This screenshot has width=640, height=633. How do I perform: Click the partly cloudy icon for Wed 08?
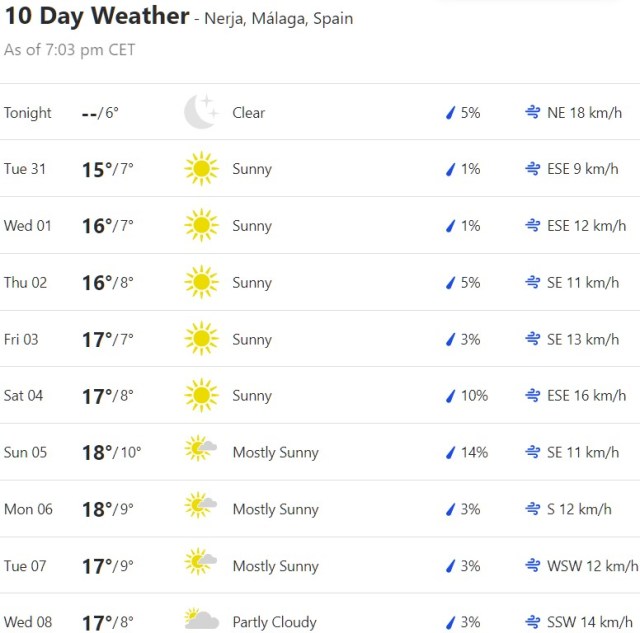pyautogui.click(x=201, y=621)
